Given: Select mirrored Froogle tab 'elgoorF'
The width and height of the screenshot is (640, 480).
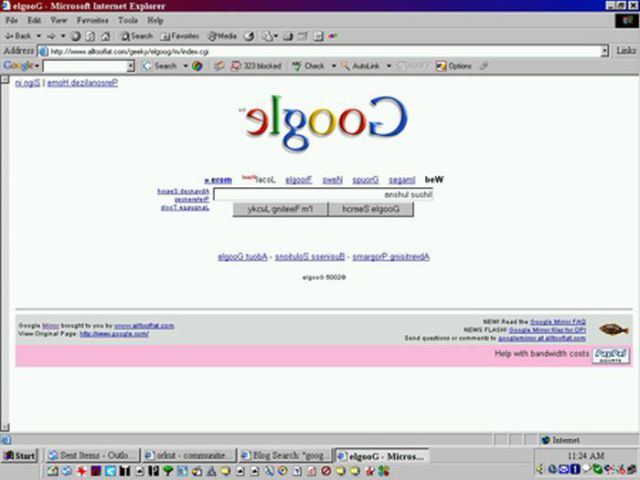Looking at the screenshot, I should (x=299, y=180).
